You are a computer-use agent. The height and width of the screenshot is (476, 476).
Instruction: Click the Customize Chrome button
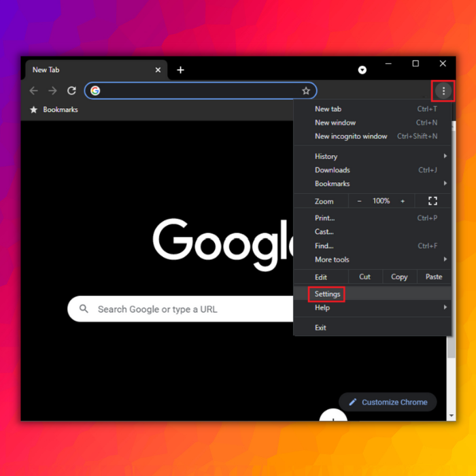point(388,402)
